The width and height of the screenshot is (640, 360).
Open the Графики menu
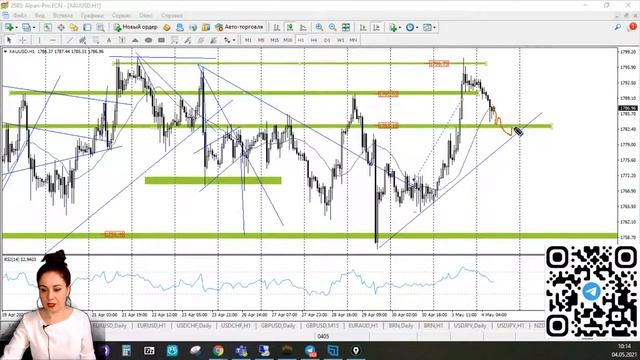tap(92, 16)
